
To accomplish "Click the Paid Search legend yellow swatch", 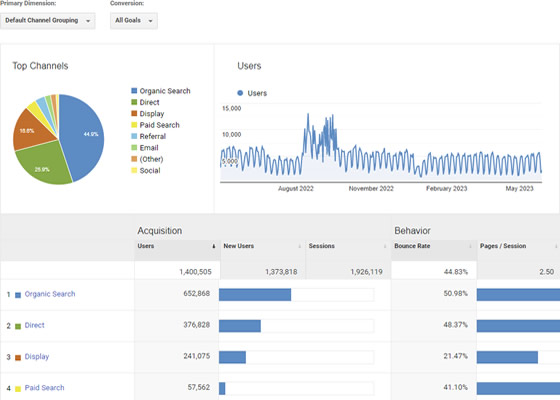I will [x=134, y=125].
